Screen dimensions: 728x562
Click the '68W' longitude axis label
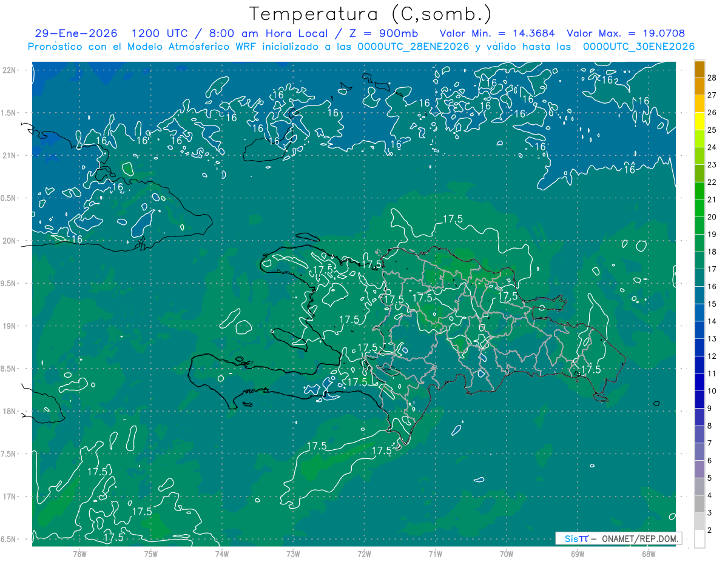click(649, 554)
